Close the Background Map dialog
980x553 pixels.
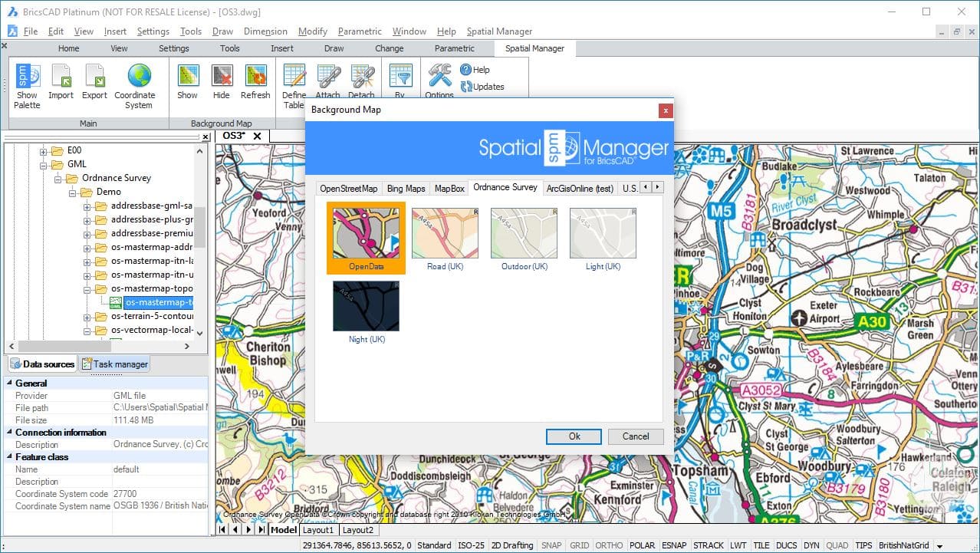[x=666, y=110]
